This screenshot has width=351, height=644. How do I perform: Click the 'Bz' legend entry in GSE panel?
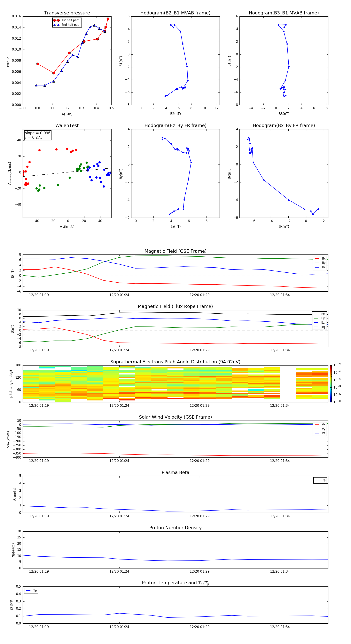320,267
